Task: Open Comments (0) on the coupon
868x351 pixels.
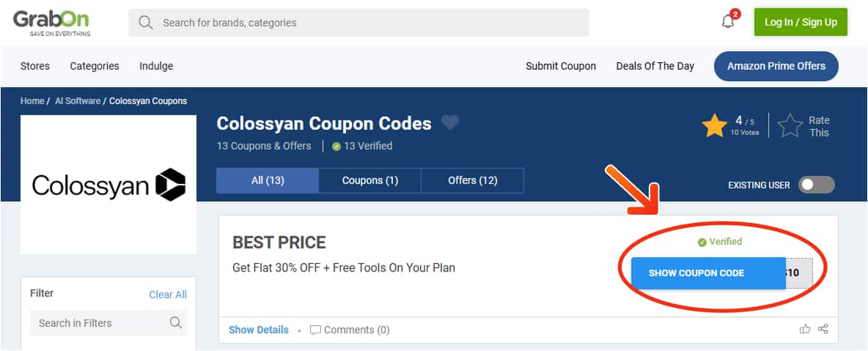Action: [x=350, y=330]
